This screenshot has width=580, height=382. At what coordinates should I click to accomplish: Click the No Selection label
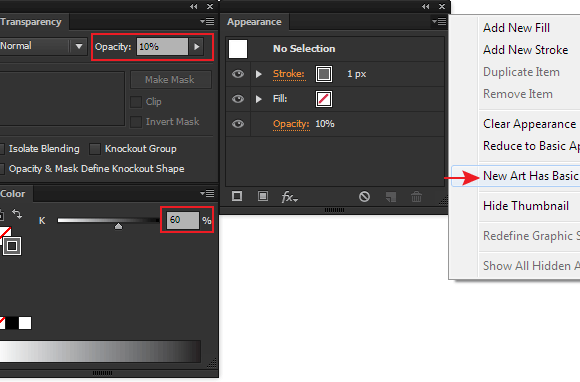tap(304, 48)
